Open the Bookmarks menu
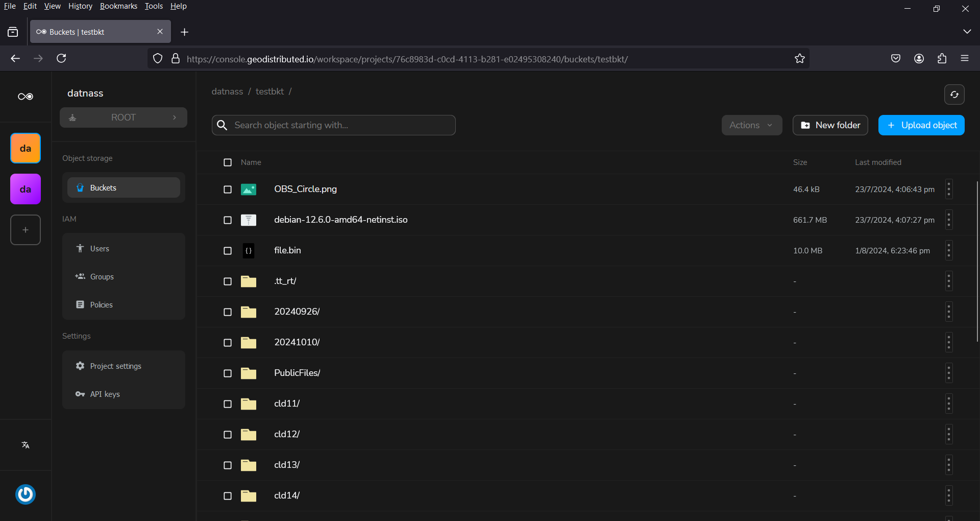 click(x=118, y=6)
